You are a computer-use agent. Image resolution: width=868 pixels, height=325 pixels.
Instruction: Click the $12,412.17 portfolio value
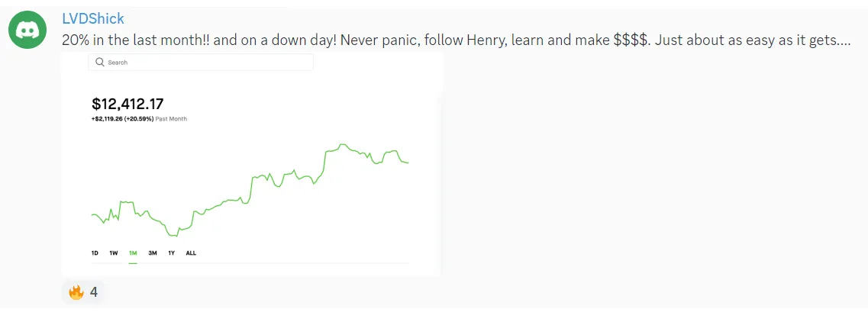point(127,104)
